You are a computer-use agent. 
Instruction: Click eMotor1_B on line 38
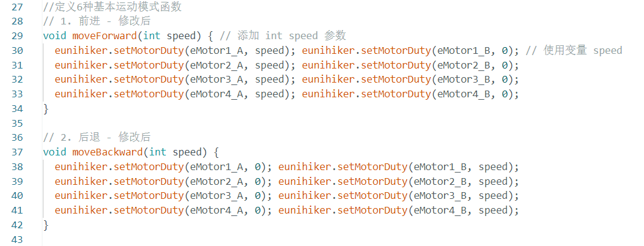pyautogui.click(x=440, y=166)
